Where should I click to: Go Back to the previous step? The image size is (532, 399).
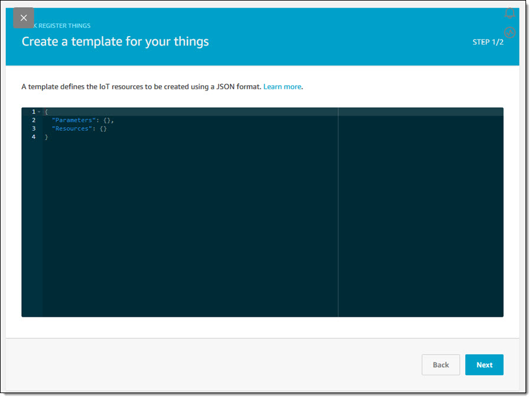[440, 365]
